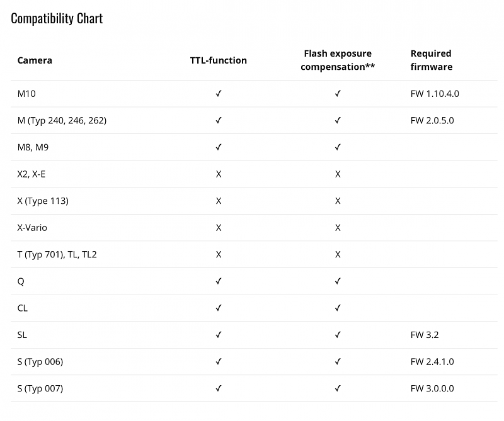504x421 pixels.
Task: Click the flash exposure compensation checkmark for SL
Action: pyautogui.click(x=338, y=335)
